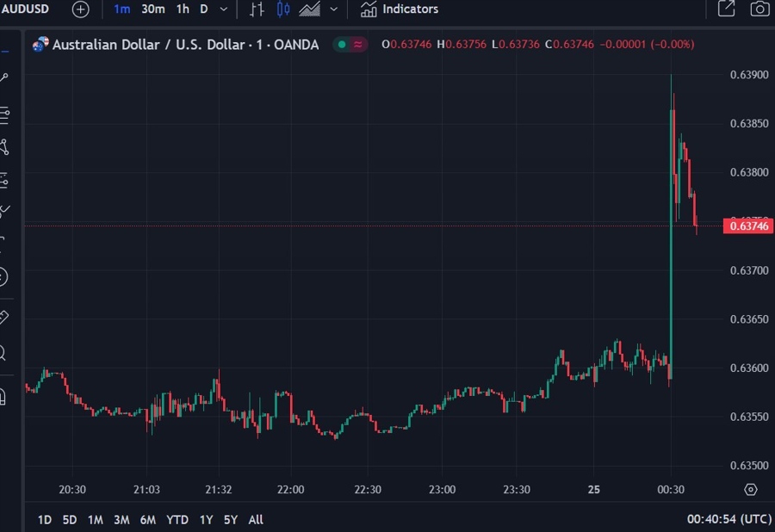The height and width of the screenshot is (532, 775).
Task: Set date range to 6M
Action: point(148,520)
